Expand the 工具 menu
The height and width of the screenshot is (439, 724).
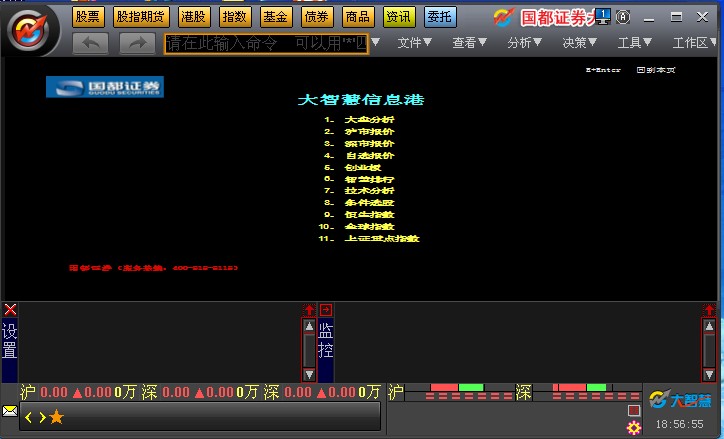pyautogui.click(x=635, y=43)
